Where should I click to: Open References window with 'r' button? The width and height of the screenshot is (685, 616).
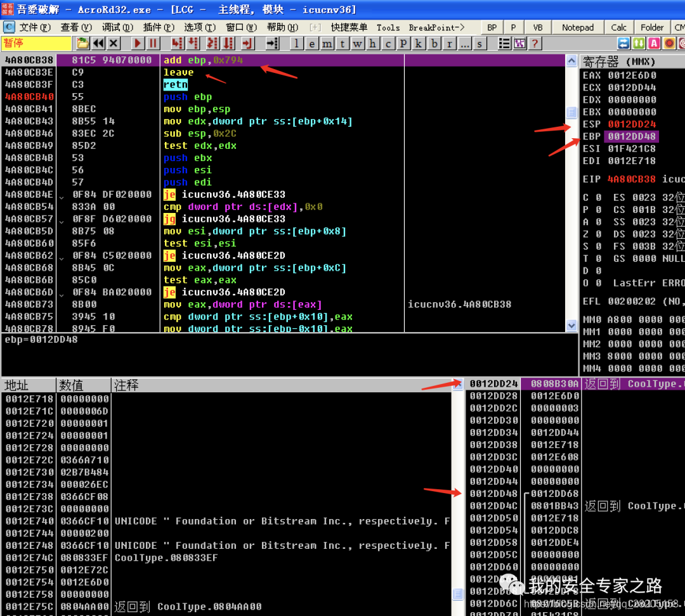click(x=449, y=43)
